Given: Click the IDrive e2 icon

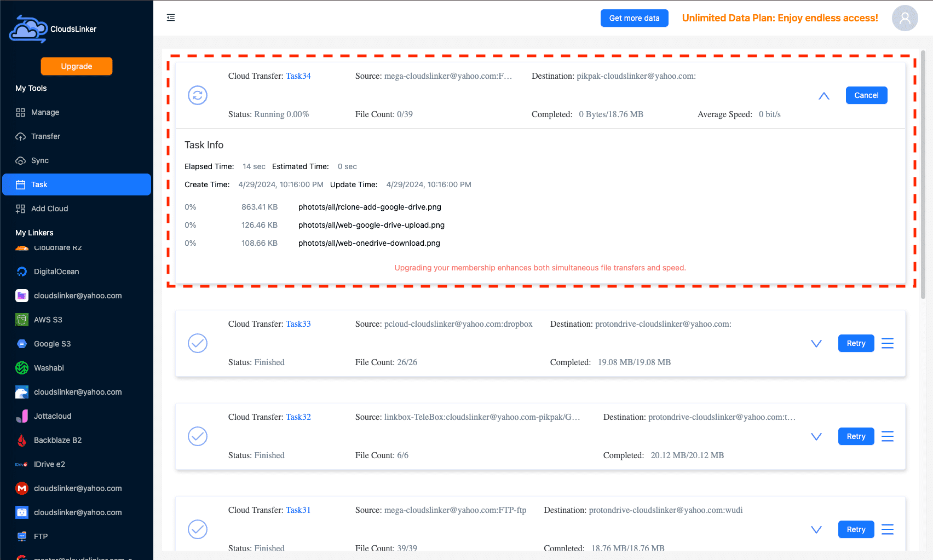Looking at the screenshot, I should tap(22, 464).
